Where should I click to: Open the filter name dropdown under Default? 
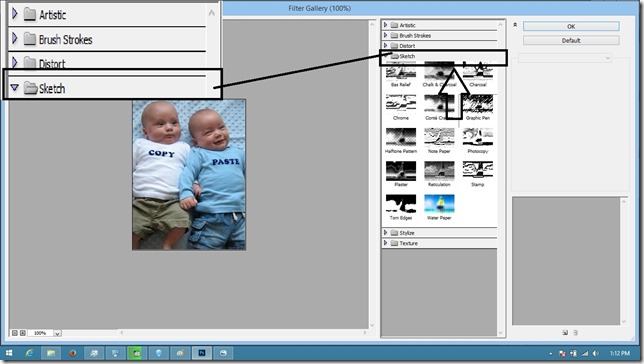[x=565, y=58]
